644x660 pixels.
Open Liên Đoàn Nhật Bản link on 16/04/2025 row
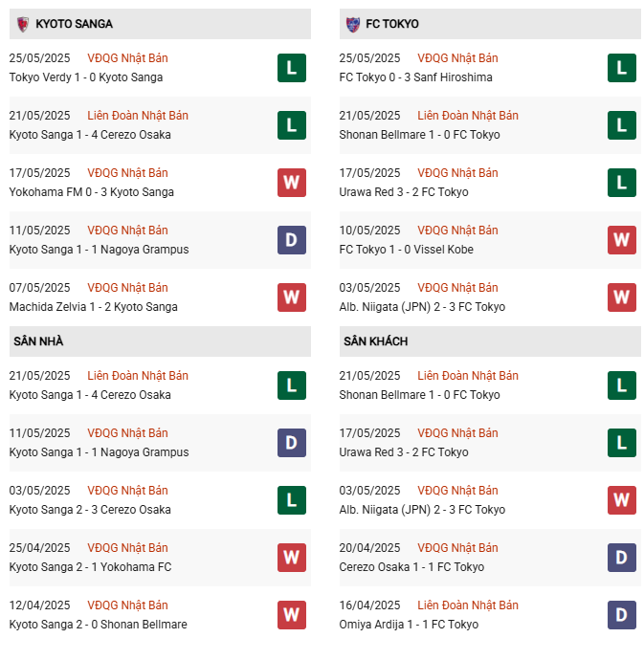(x=468, y=605)
